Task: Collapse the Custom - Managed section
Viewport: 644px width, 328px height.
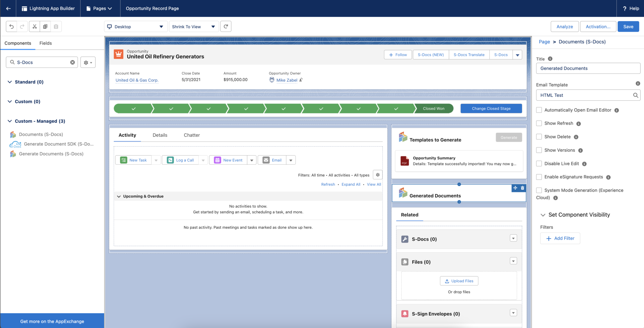Action: [10, 121]
